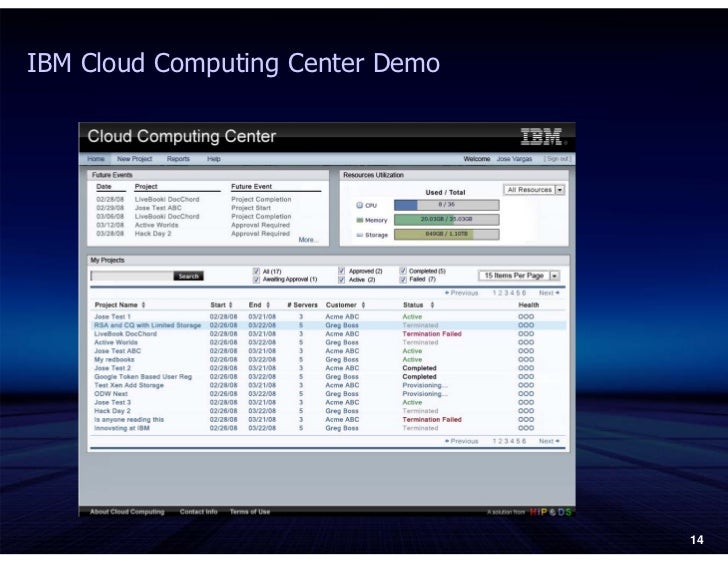Image resolution: width=728 pixels, height=563 pixels.
Task: Click the top Next pagination link
Action: 549,293
